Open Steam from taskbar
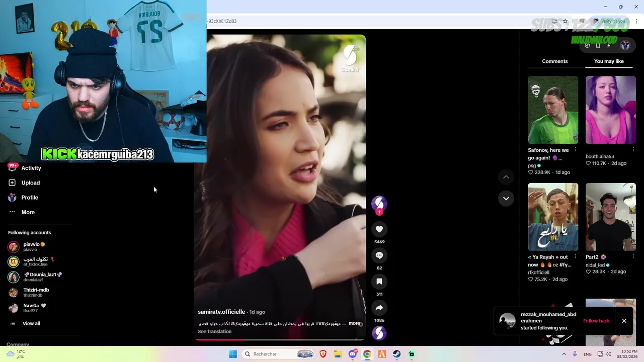 pyautogui.click(x=397, y=354)
